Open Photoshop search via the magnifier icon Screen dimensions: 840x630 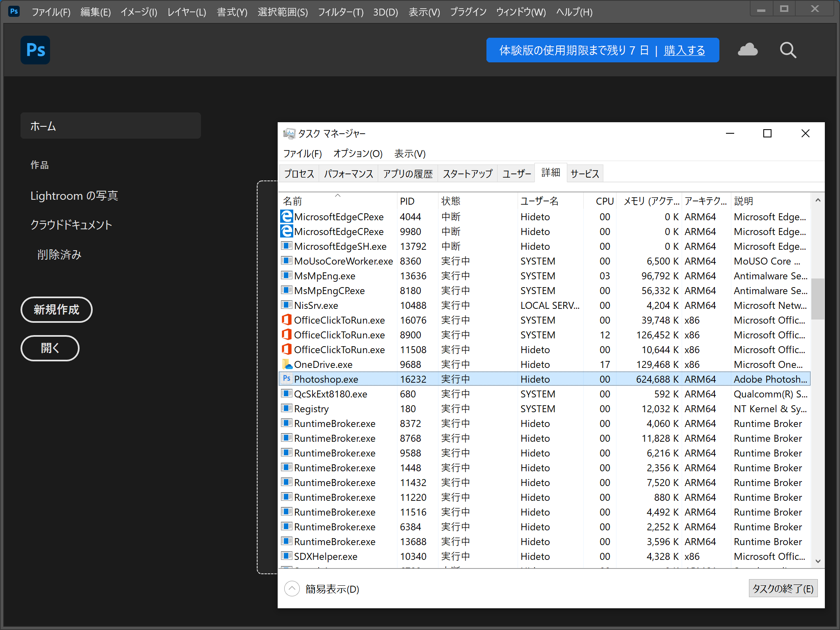coord(787,50)
